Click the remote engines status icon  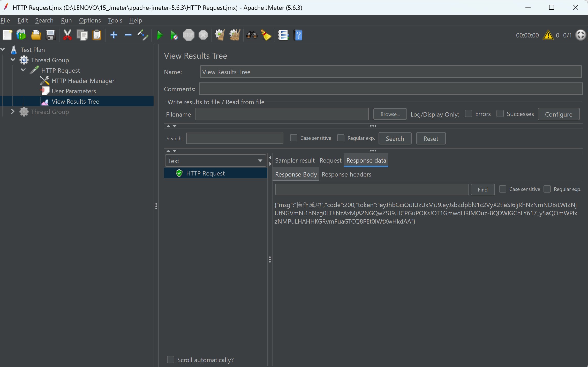point(581,35)
